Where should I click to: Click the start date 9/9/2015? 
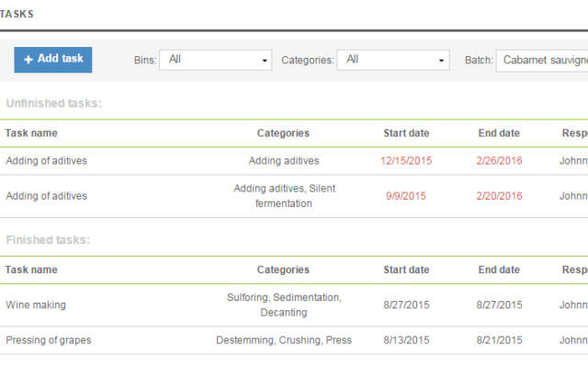406,196
